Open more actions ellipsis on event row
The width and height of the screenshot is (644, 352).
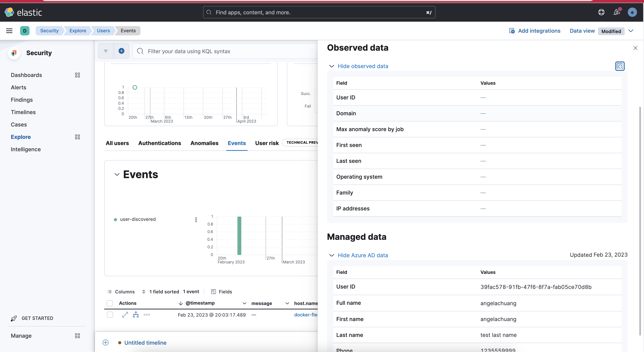point(147,315)
